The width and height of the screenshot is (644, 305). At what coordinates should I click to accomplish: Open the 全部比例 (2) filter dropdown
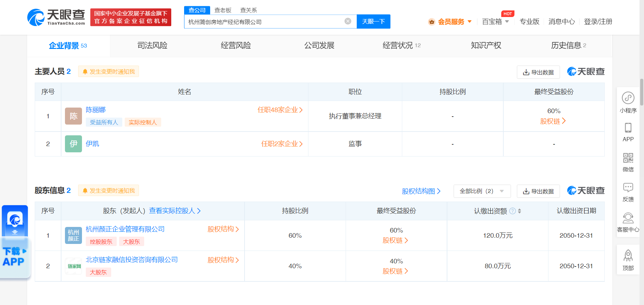pyautogui.click(x=482, y=191)
